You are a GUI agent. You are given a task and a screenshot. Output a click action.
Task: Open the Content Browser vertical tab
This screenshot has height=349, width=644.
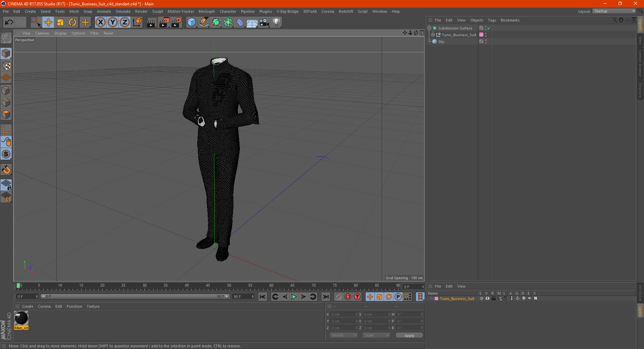(640, 63)
